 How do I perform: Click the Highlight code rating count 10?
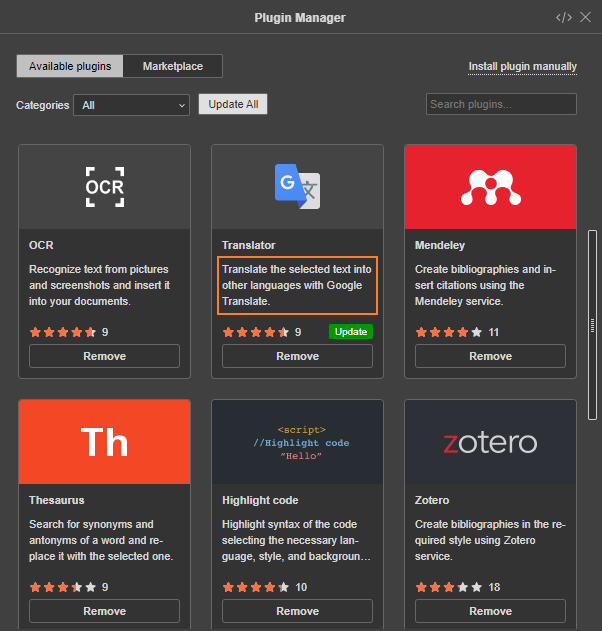[301, 587]
